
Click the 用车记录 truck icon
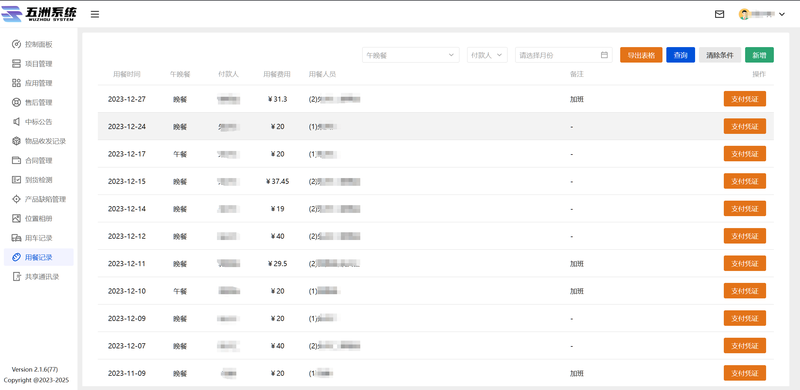(16, 238)
